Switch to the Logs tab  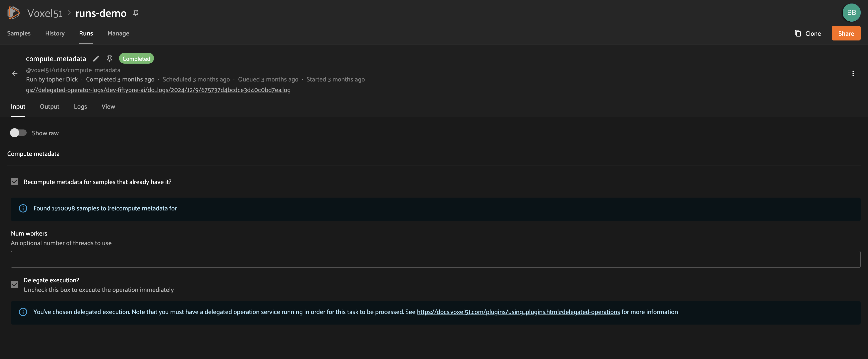(x=81, y=107)
